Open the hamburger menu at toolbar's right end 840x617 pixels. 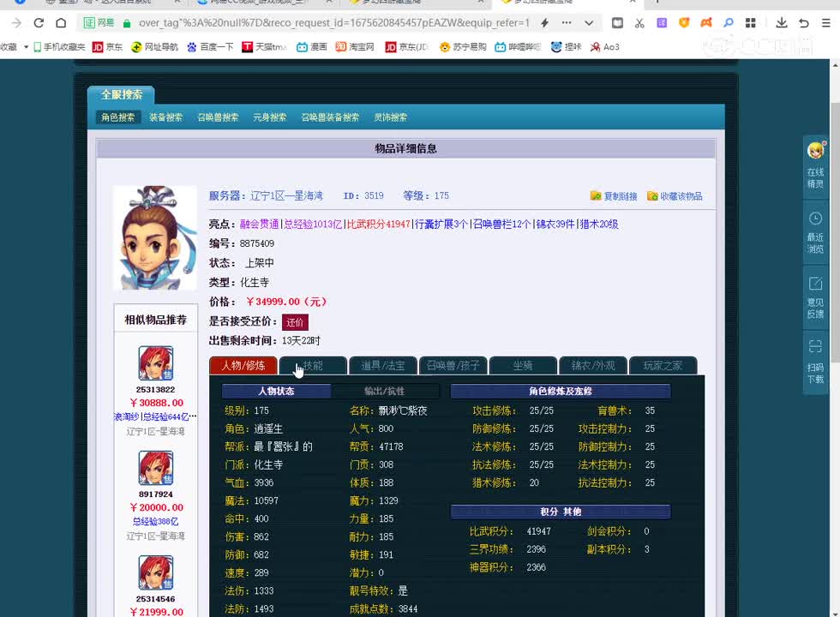click(825, 24)
